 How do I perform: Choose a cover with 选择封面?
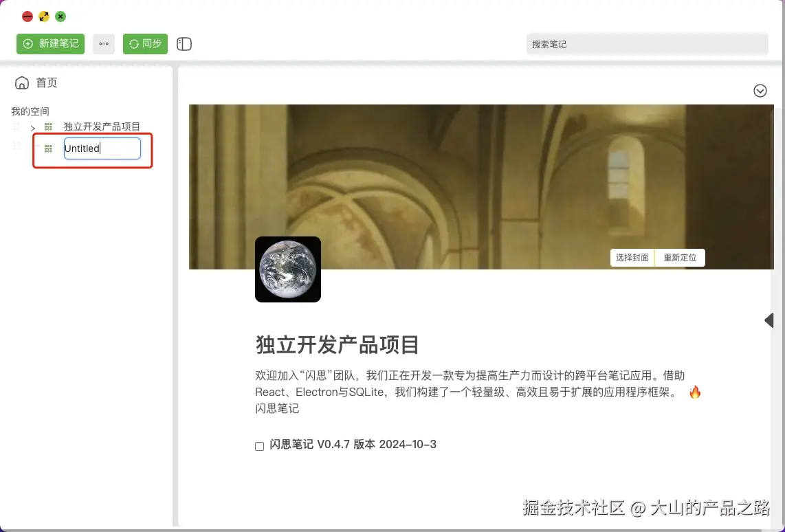pos(632,257)
